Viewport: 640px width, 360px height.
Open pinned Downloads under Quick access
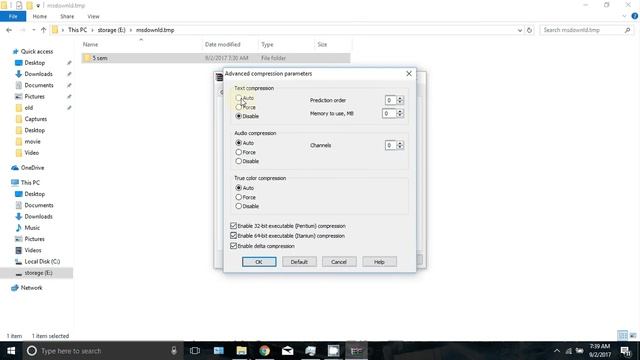click(38, 74)
